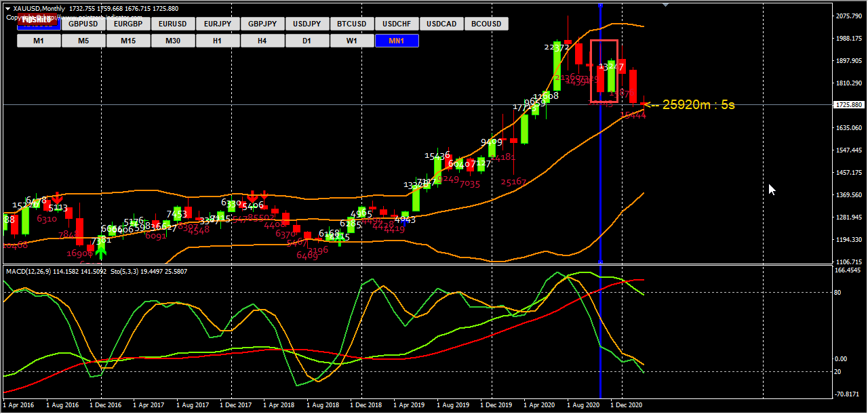
Task: Select the H4 timeframe button
Action: coord(262,40)
